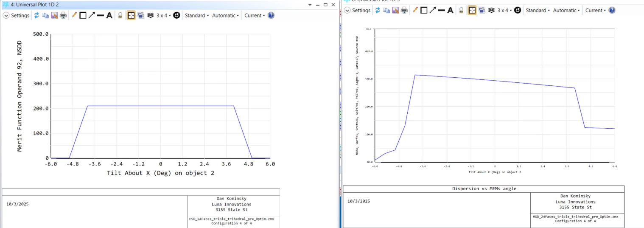The width and height of the screenshot is (644, 228).
Task: Open help icon in right plot window
Action: click(612, 10)
